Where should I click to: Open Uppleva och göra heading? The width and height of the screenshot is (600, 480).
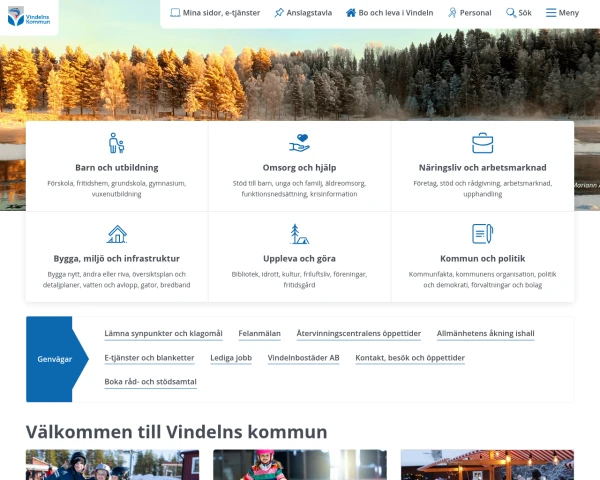[x=299, y=259]
